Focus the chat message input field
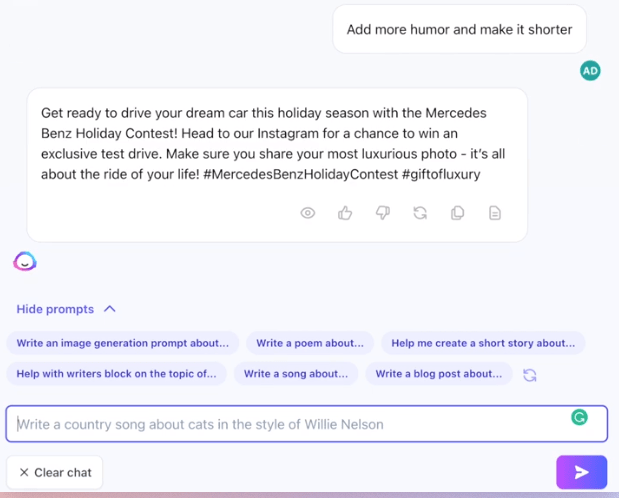The image size is (619, 498). point(306,424)
